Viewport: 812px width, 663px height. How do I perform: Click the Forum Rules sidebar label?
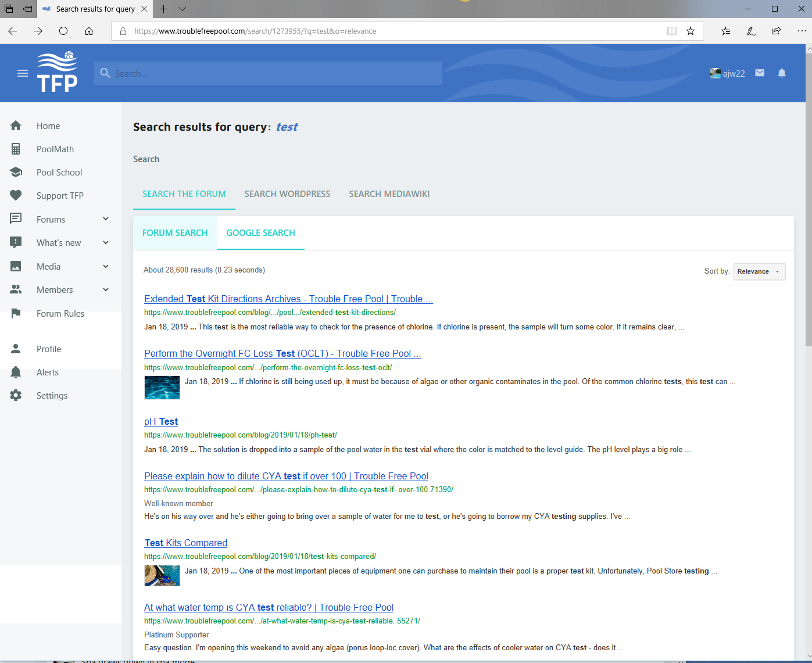point(60,314)
